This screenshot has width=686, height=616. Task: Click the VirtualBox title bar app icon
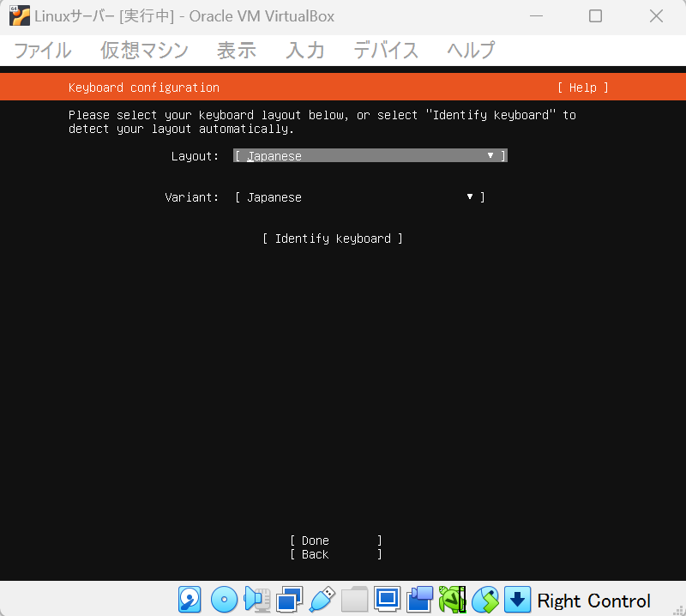tap(19, 15)
